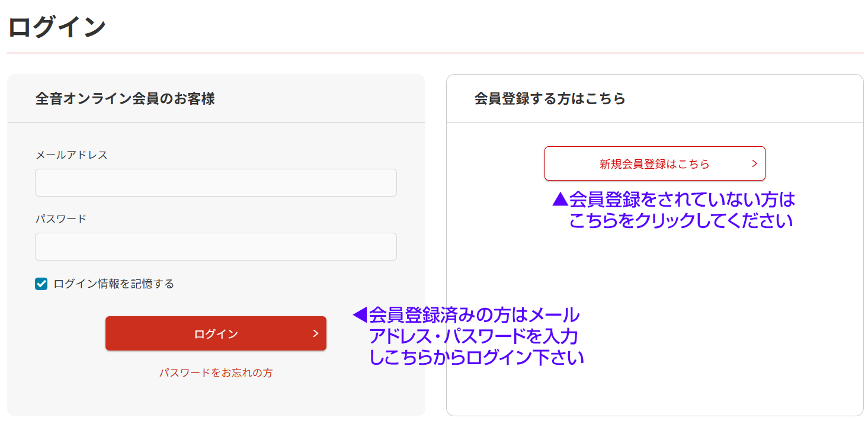Uncheck the ログイン情報を記憶する checkbox
This screenshot has width=868, height=421.
[41, 284]
